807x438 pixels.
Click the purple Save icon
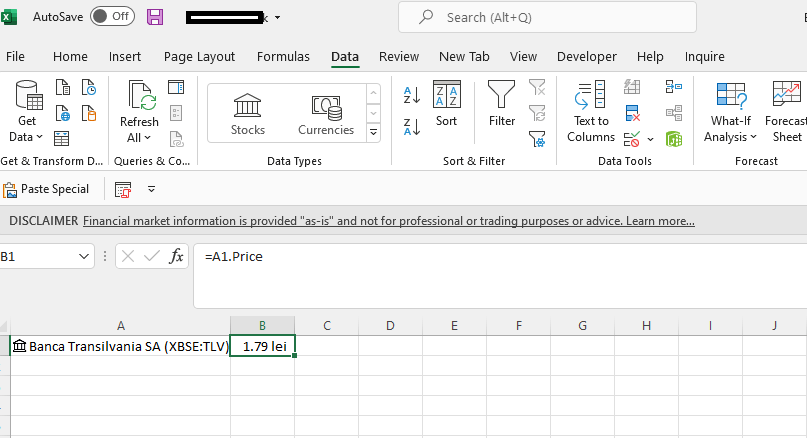tap(155, 17)
